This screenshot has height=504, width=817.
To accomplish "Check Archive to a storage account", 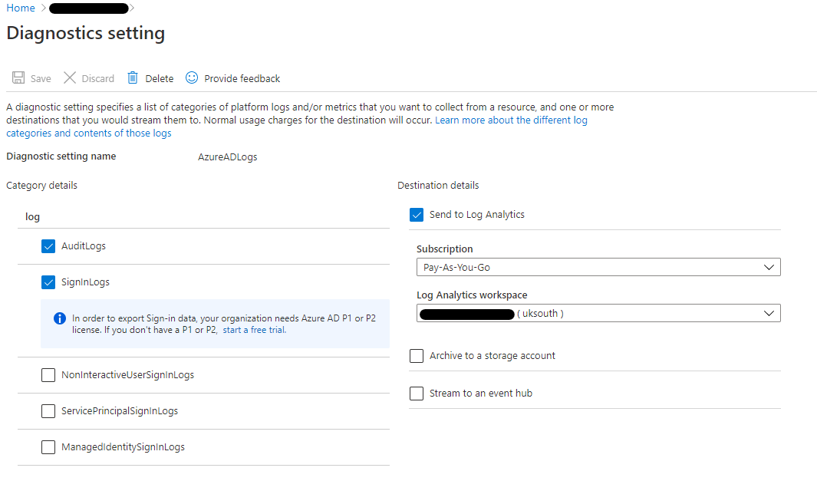I will point(417,355).
